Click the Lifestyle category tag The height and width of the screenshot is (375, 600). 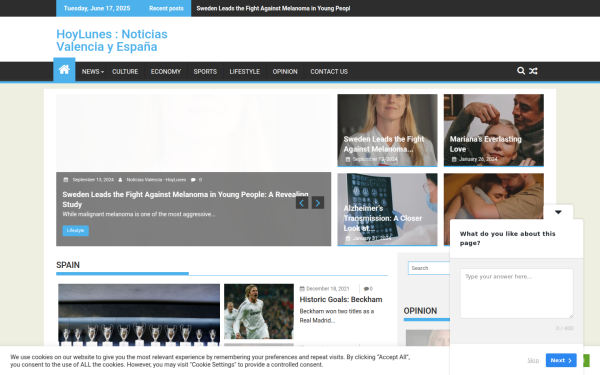pyautogui.click(x=75, y=230)
